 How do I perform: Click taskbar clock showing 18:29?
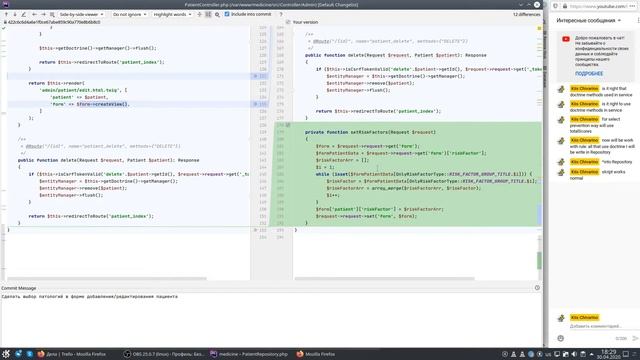609,354
